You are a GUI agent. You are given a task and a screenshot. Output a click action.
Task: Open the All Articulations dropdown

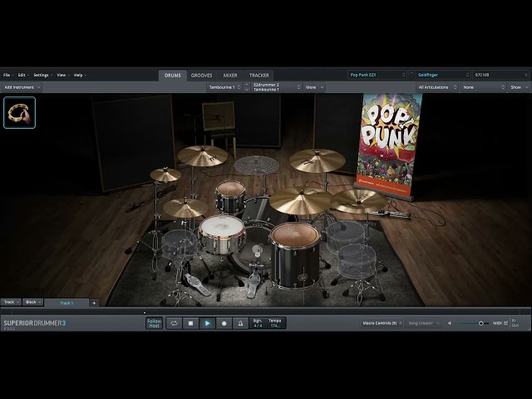click(437, 87)
